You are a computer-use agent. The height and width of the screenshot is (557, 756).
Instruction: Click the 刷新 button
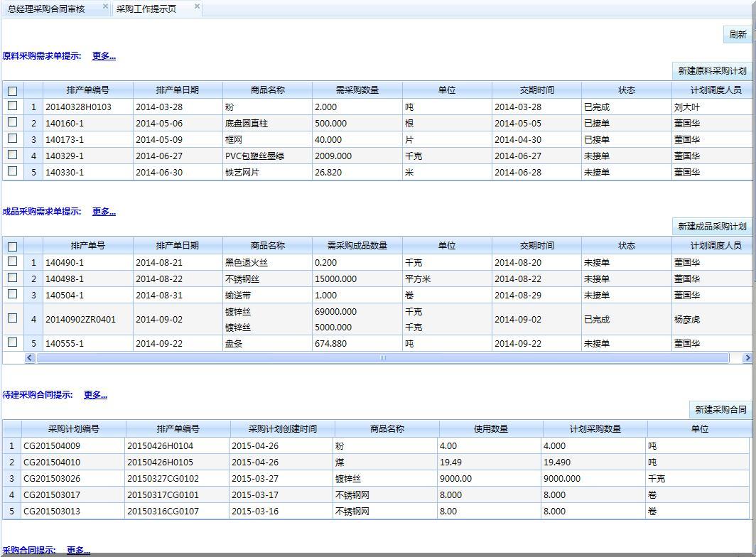(x=738, y=34)
